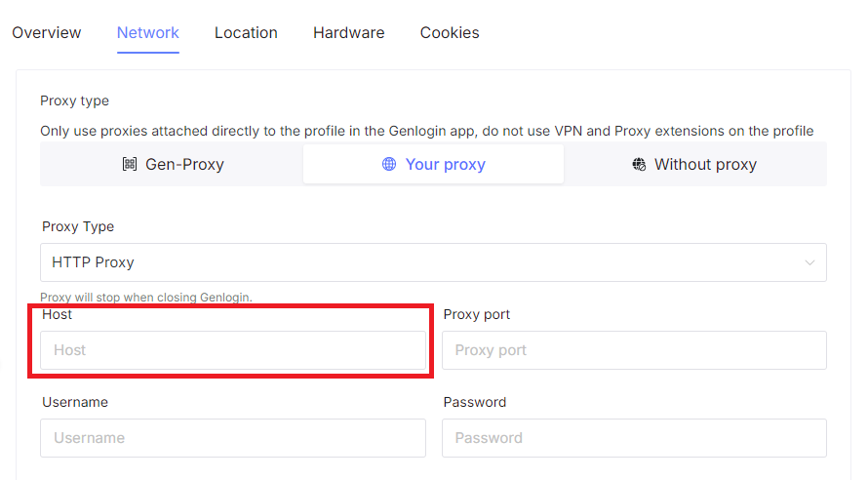Click the Host field label
This screenshot has width=868, height=480.
click(x=58, y=314)
